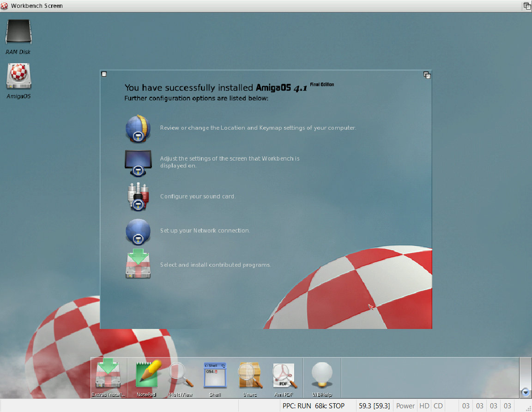This screenshot has height=412, width=532.
Task: Click the '68k: STOP' status entry
Action: [329, 406]
